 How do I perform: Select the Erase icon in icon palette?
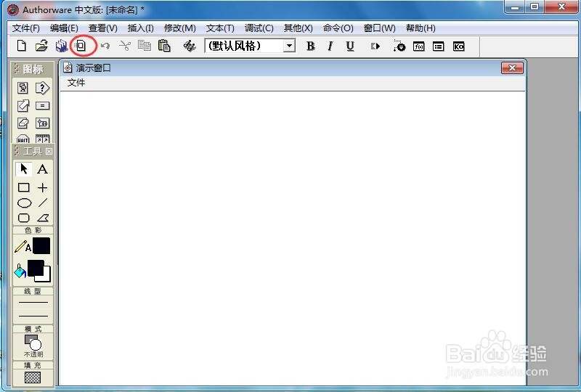coord(23,123)
